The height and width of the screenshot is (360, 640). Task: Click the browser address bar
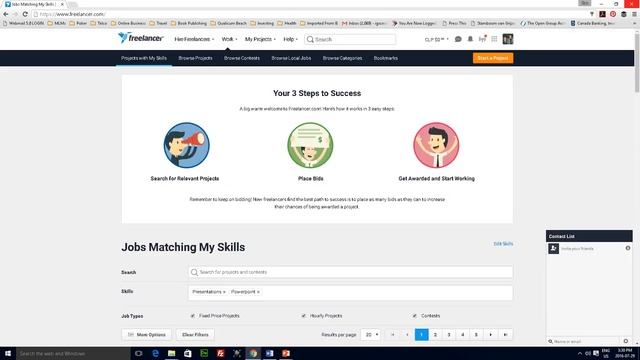coord(310,14)
